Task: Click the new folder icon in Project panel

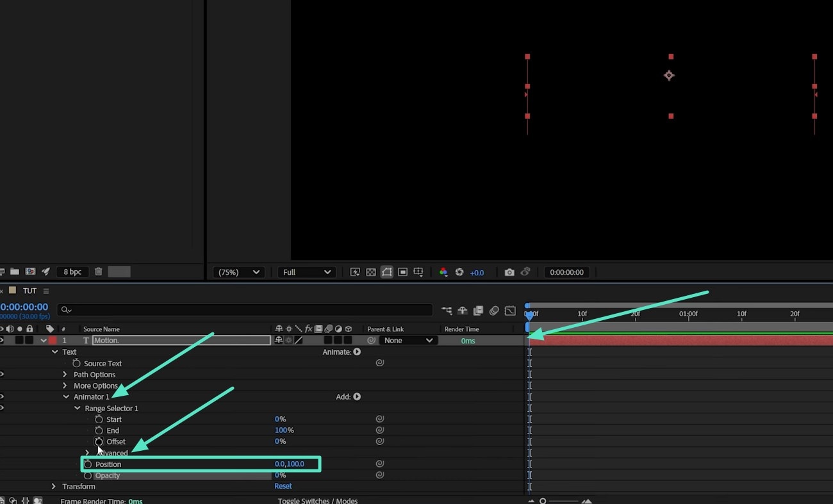Action: [15, 272]
